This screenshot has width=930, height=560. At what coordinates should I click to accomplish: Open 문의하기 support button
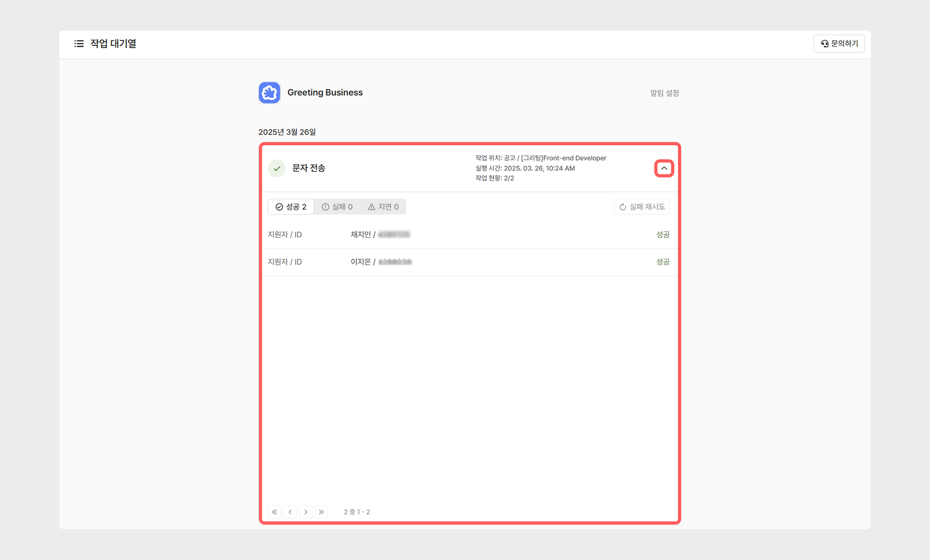pyautogui.click(x=839, y=43)
